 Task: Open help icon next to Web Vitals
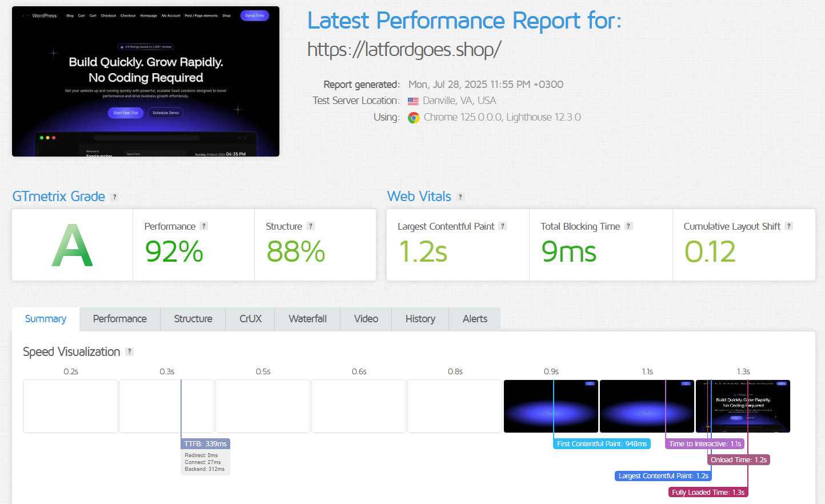(460, 197)
